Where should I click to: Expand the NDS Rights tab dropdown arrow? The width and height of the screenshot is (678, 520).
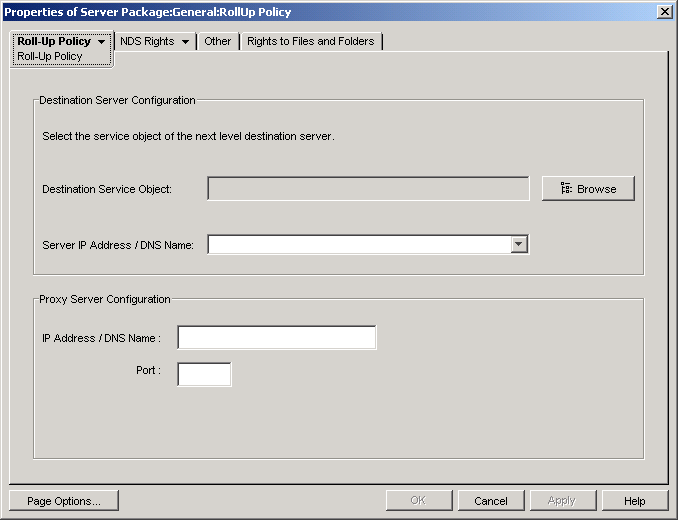pyautogui.click(x=185, y=42)
